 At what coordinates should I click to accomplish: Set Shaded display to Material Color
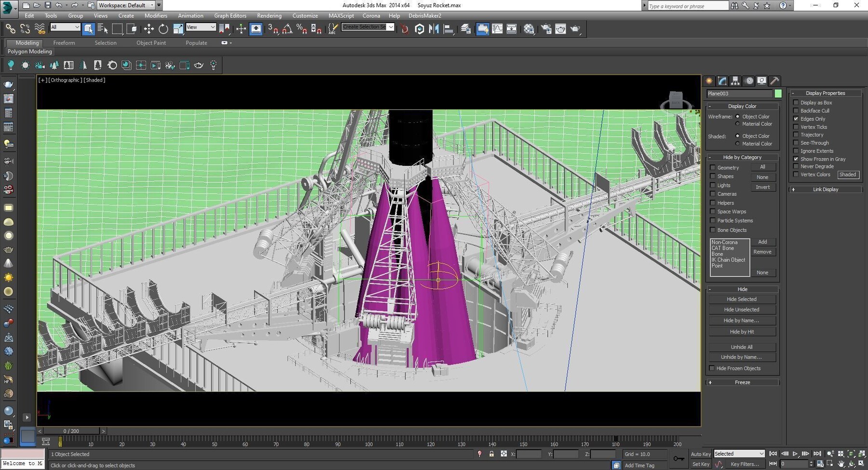coord(737,143)
